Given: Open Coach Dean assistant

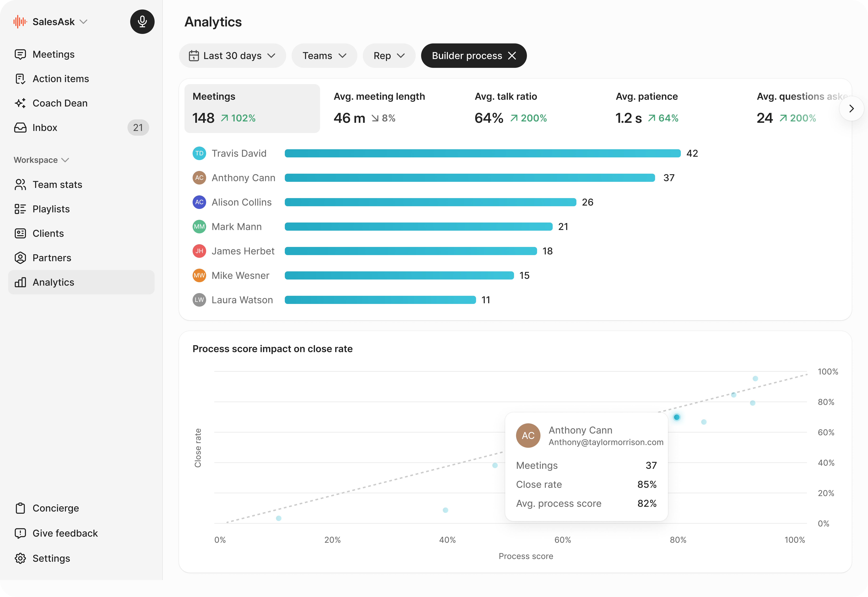Looking at the screenshot, I should tap(60, 103).
